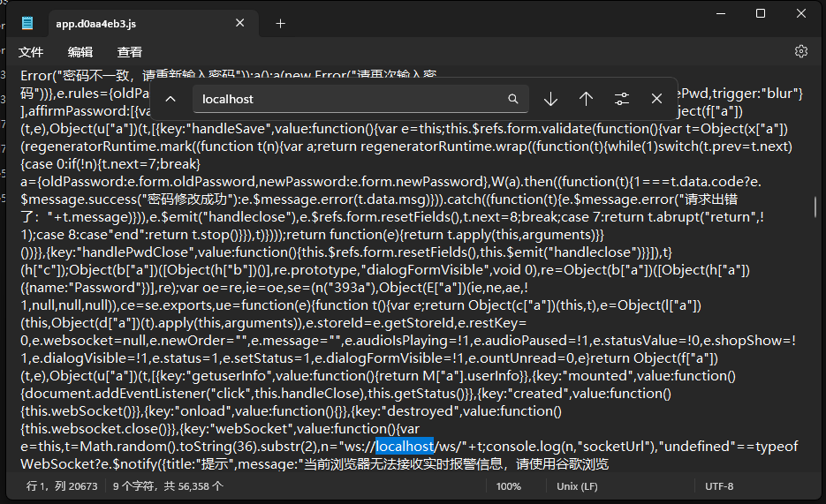This screenshot has height=504, width=826.
Task: Click character count 共 56,358 个 in status bar
Action: tap(193, 486)
